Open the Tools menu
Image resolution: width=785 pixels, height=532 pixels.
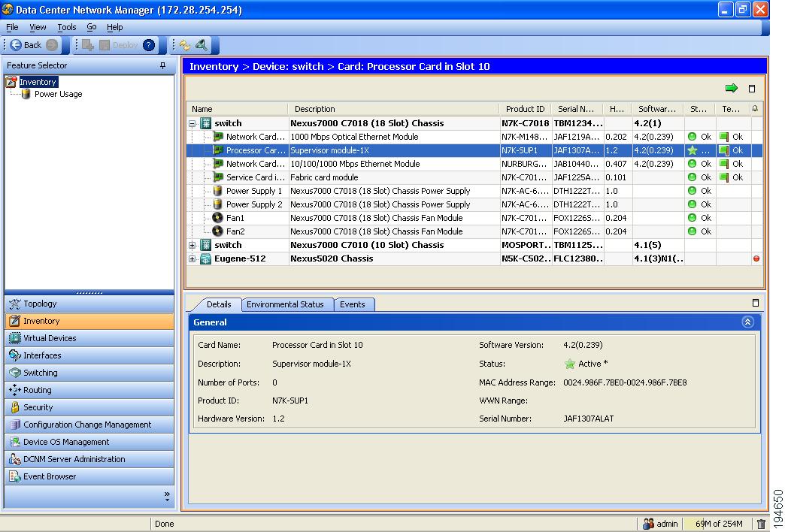[66, 27]
